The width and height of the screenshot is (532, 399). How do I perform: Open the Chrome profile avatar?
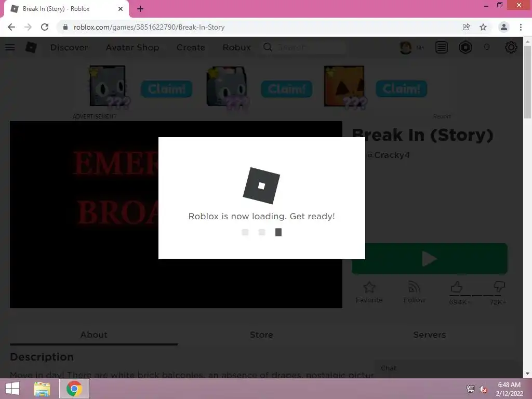pyautogui.click(x=504, y=27)
